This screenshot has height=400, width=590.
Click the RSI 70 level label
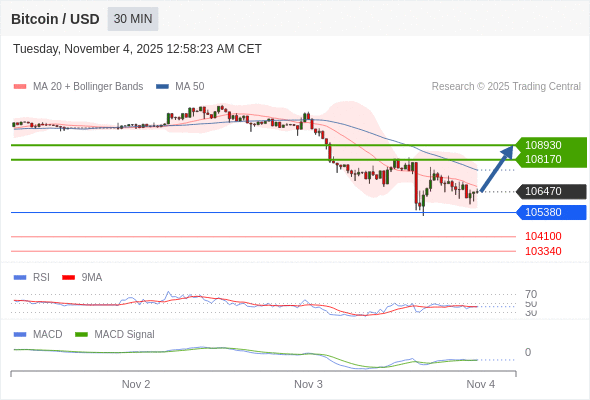[531, 294]
